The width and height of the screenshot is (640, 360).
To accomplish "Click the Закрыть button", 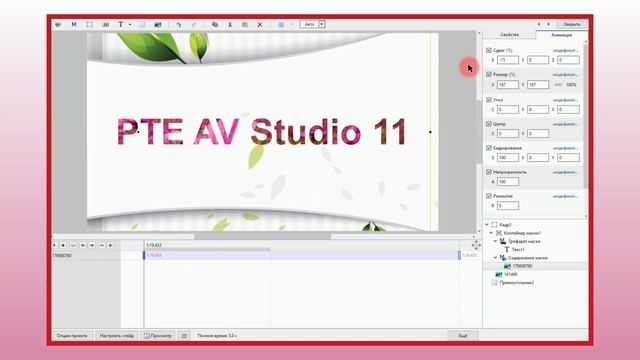I will click(571, 24).
